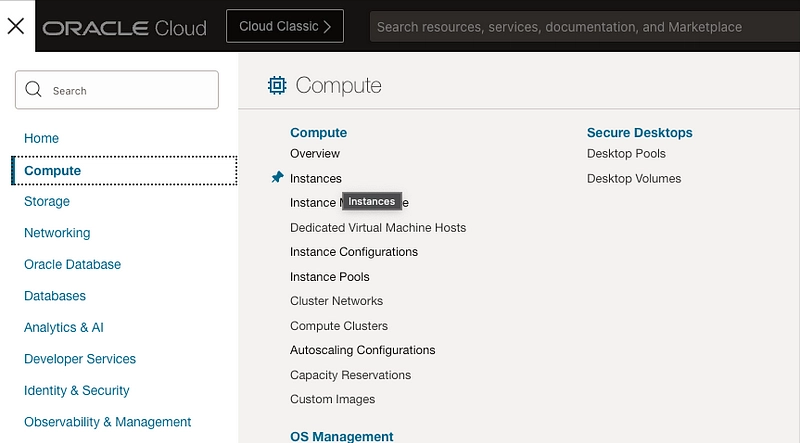Open the Compute Overview link
The height and width of the screenshot is (443, 800).
tap(315, 154)
